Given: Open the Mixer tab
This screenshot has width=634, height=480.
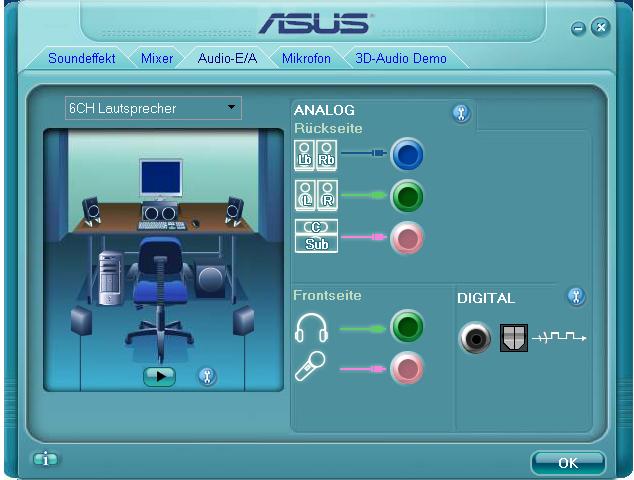Looking at the screenshot, I should (x=157, y=58).
